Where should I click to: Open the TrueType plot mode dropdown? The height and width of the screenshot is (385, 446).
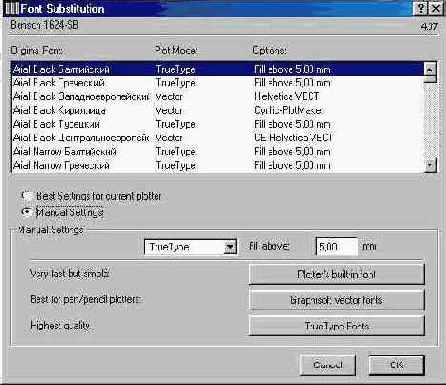[x=230, y=247]
